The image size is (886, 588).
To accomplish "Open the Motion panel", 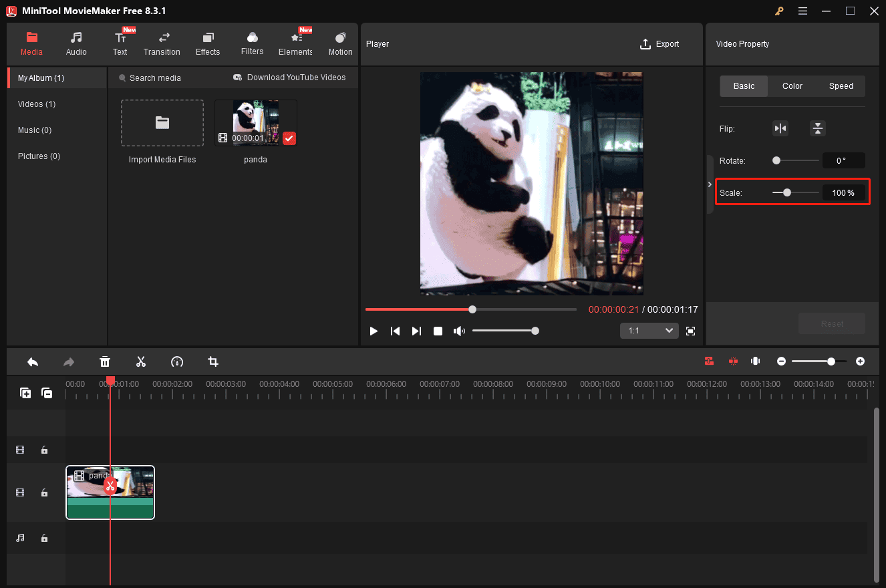I will [x=340, y=43].
